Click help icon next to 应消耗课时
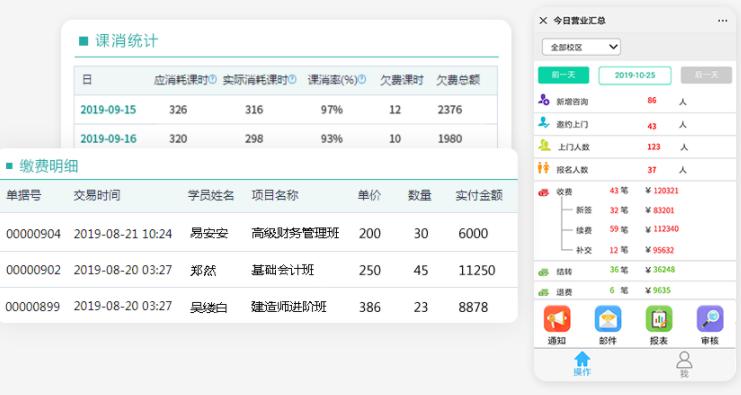The image size is (741, 395). tap(213, 79)
